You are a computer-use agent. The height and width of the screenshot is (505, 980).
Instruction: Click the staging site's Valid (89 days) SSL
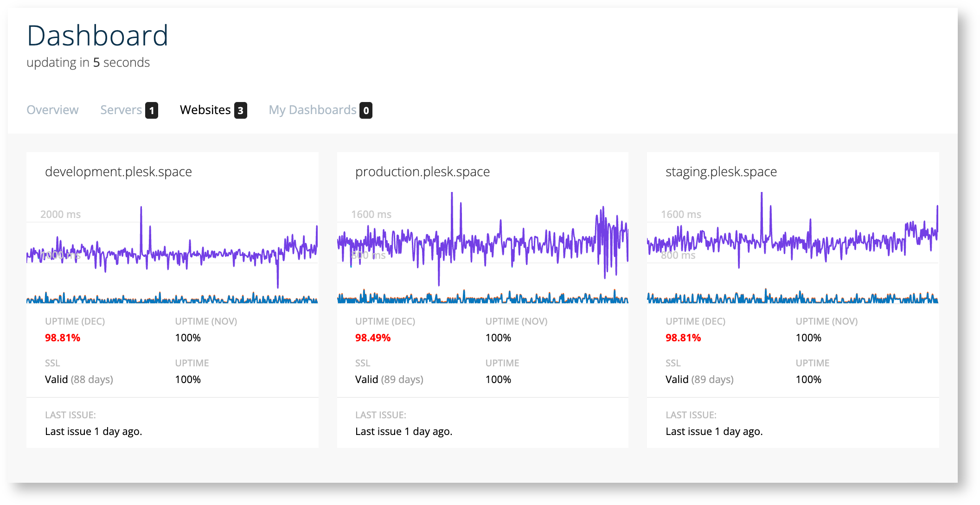coord(699,379)
